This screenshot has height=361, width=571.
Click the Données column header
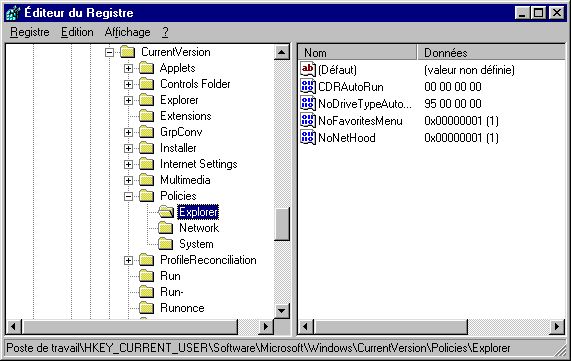tap(492, 53)
